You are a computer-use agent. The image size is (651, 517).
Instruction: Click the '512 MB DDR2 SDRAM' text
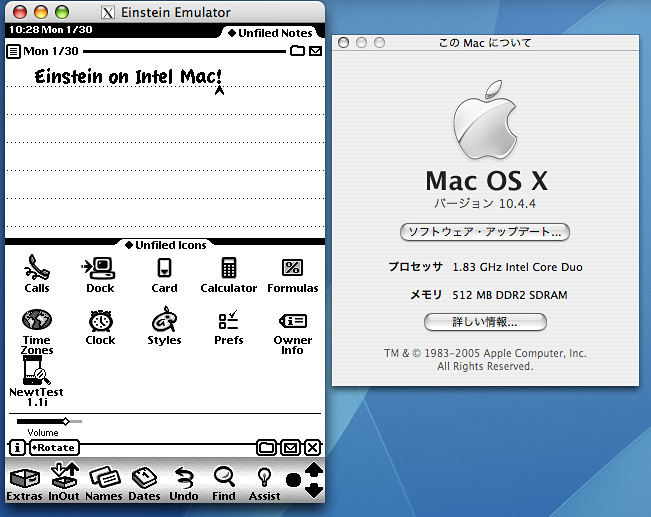pyautogui.click(x=509, y=295)
